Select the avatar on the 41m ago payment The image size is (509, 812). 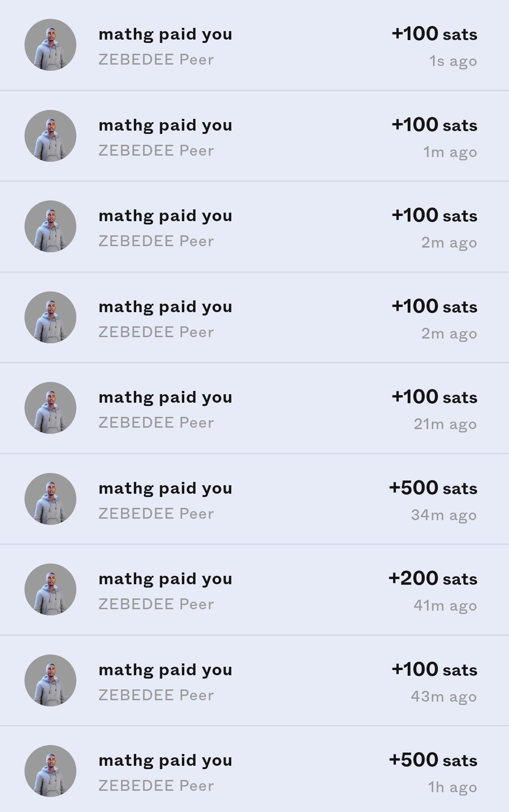tap(50, 589)
